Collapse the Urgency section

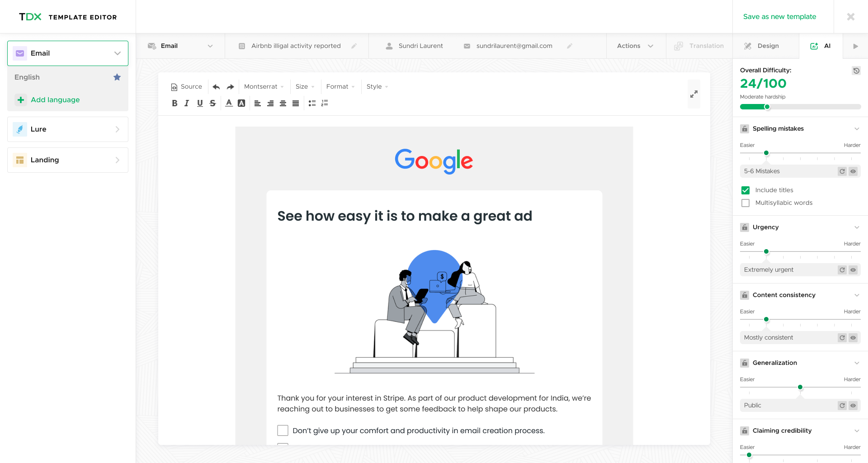[x=857, y=227]
